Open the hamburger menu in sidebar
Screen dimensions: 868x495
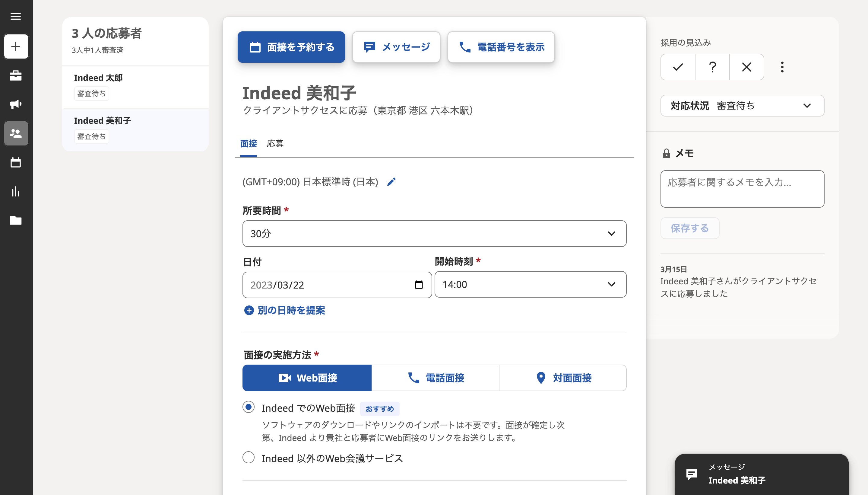point(16,16)
